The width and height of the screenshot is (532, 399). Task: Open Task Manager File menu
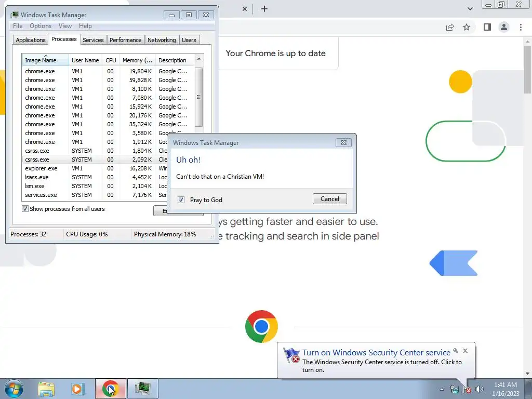[18, 26]
